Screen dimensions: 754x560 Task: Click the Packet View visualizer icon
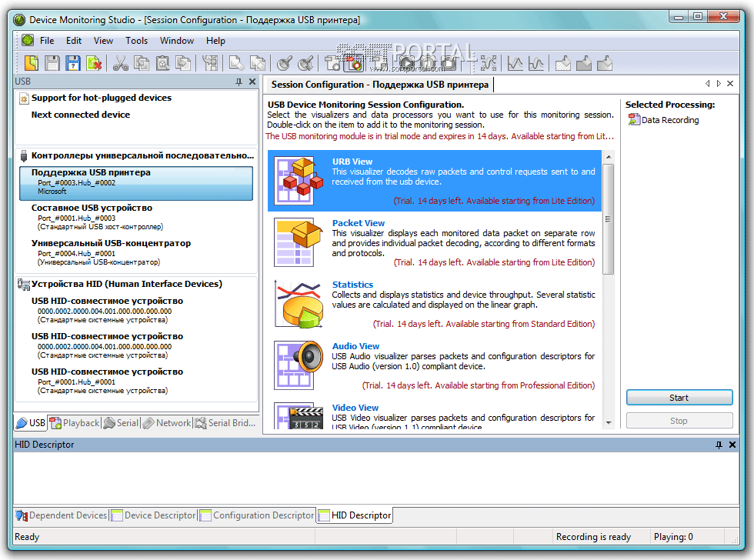coord(298,242)
